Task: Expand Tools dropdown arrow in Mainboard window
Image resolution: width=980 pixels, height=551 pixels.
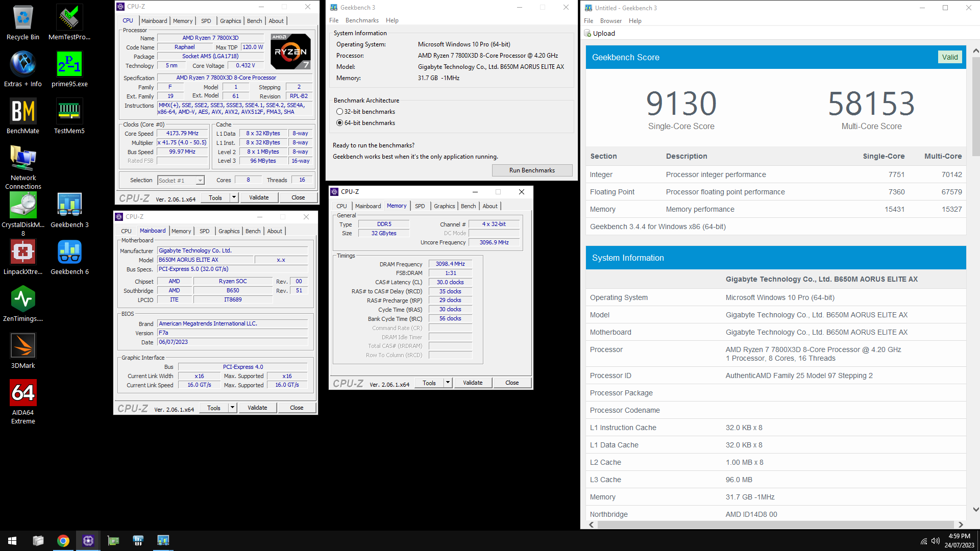Action: coord(232,408)
